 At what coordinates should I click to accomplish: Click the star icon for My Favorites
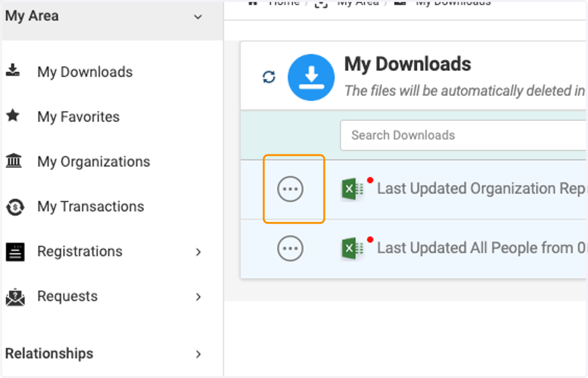[x=13, y=116]
